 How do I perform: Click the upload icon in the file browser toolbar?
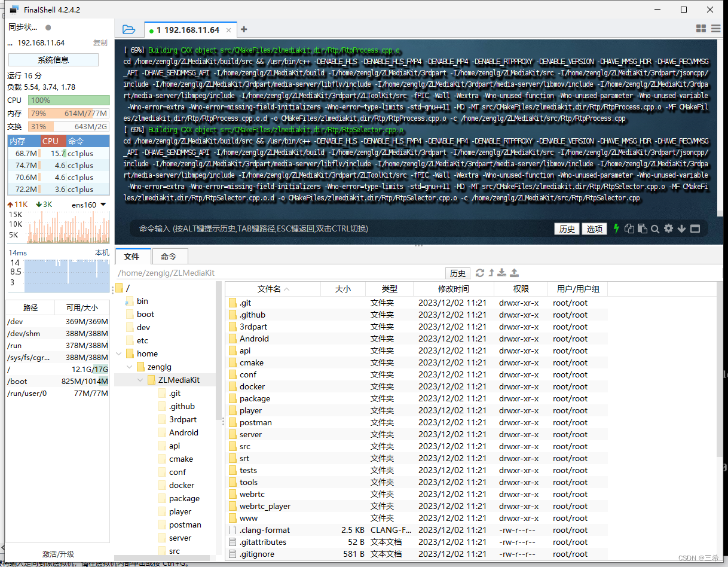click(x=514, y=273)
